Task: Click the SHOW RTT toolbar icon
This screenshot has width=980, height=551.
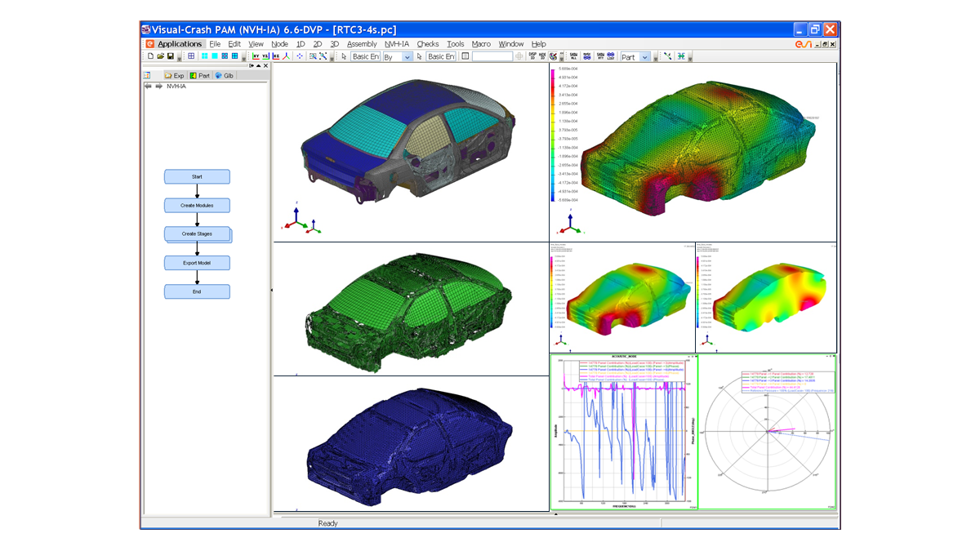Action: pos(600,56)
